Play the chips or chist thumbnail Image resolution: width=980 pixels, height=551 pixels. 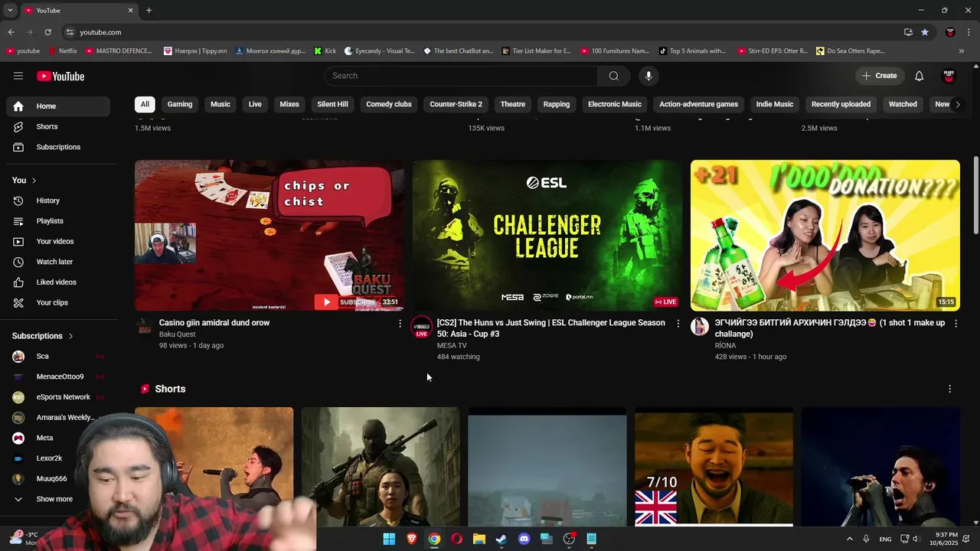click(269, 236)
